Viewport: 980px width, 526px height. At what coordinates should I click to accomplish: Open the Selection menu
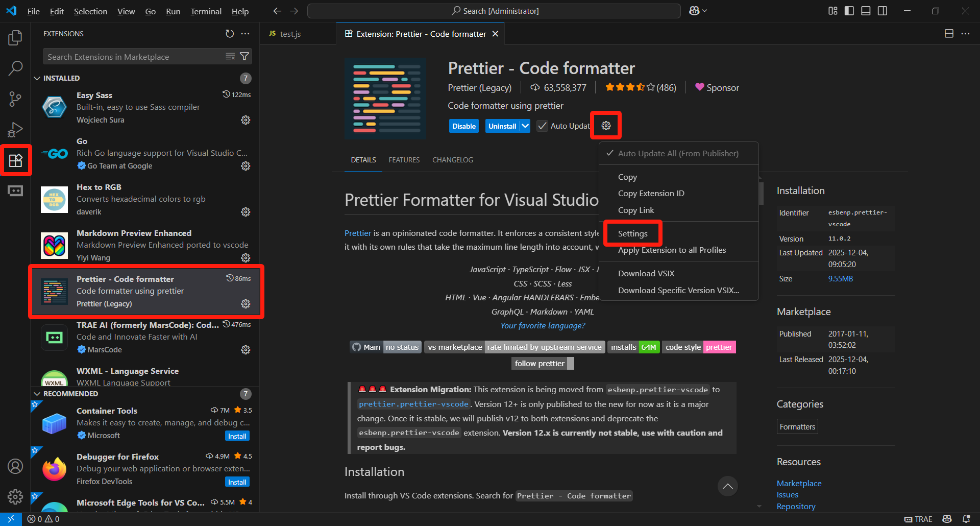(x=90, y=11)
